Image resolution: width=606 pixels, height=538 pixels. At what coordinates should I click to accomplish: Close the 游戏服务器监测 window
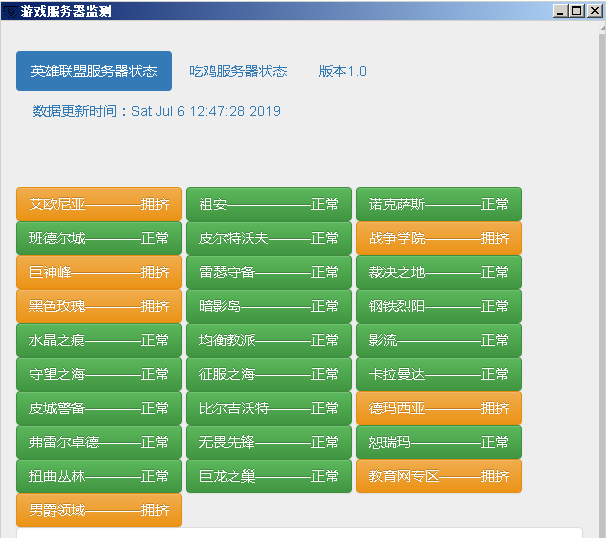tap(594, 11)
